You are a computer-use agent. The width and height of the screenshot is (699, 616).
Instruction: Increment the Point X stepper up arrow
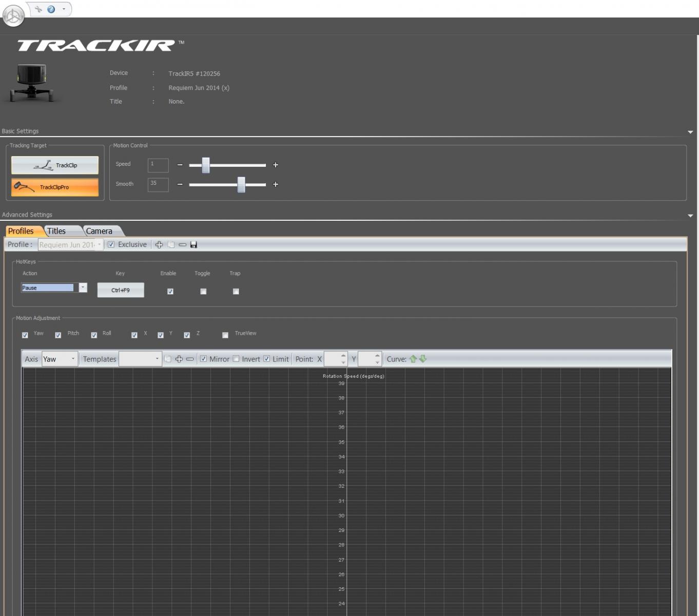pos(343,356)
